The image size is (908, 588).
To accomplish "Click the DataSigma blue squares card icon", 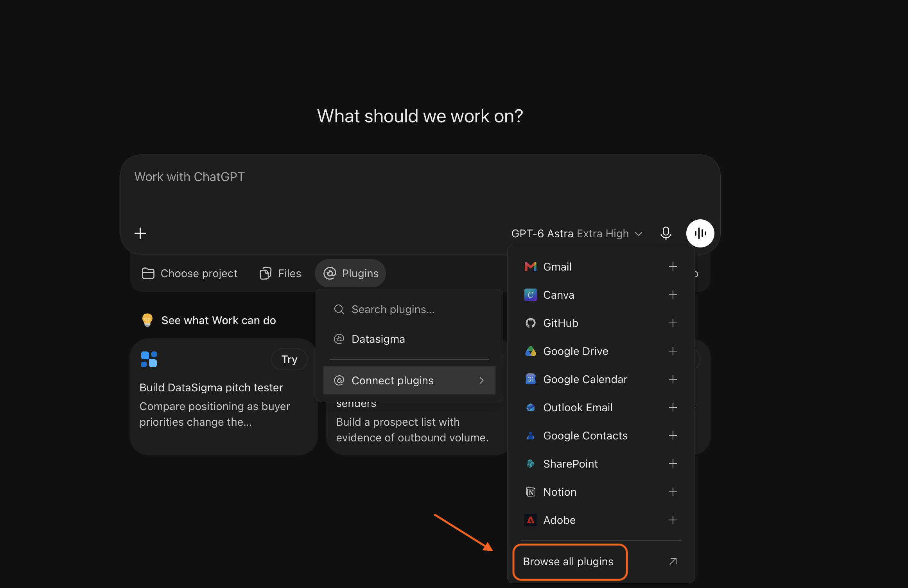I will tap(149, 359).
